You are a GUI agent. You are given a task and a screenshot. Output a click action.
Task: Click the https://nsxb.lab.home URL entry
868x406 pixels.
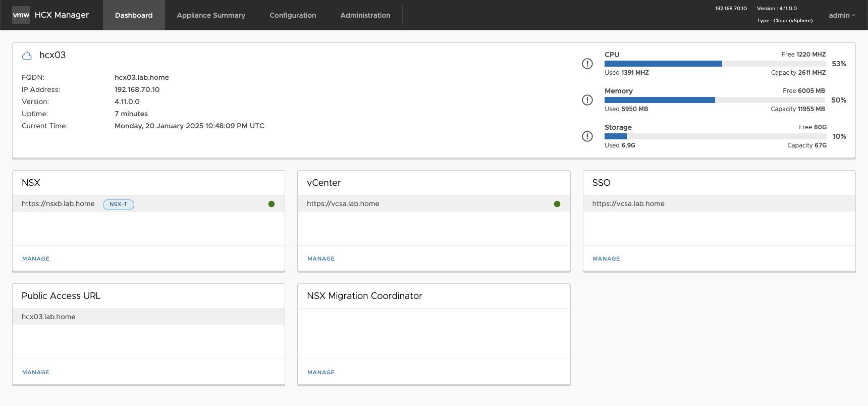pos(58,204)
